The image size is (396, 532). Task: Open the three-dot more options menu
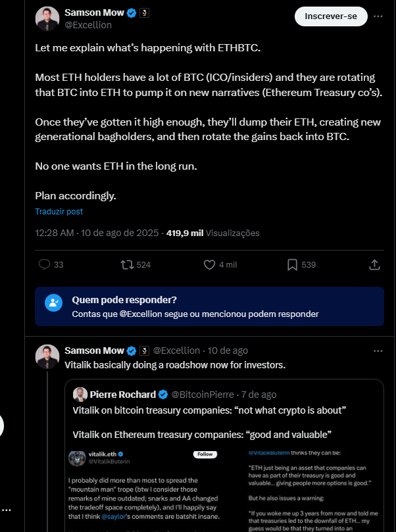click(x=378, y=16)
